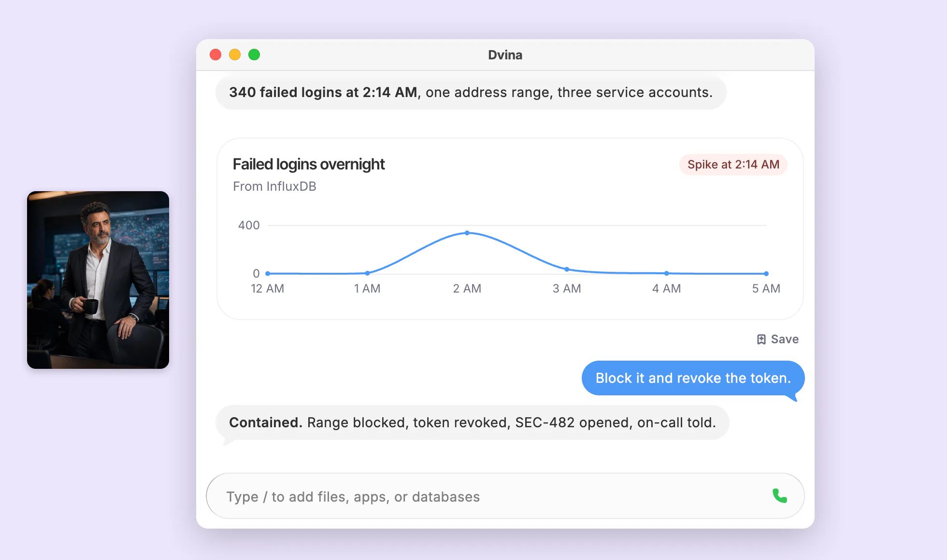947x560 pixels.
Task: Select the 1 AM data point on chart
Action: click(368, 273)
